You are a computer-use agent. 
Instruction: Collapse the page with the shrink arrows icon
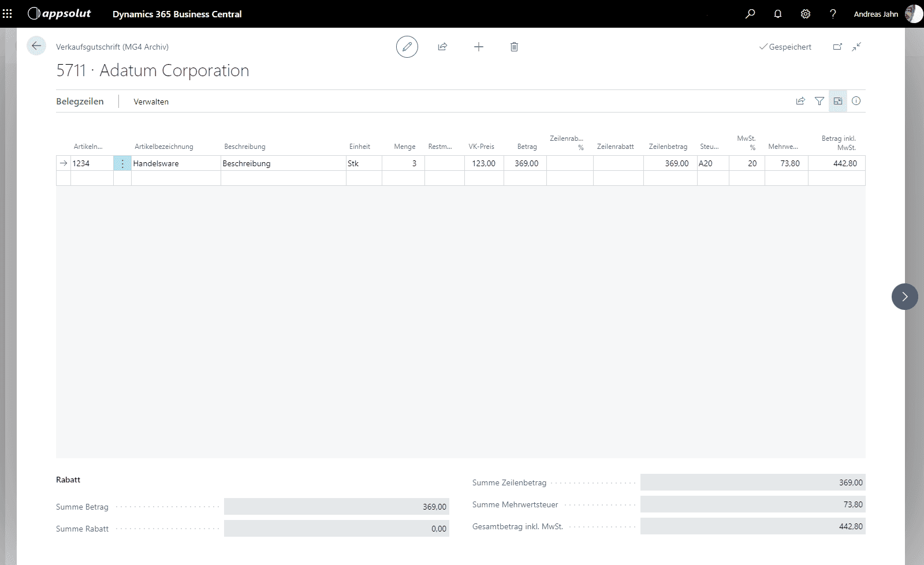tap(856, 47)
